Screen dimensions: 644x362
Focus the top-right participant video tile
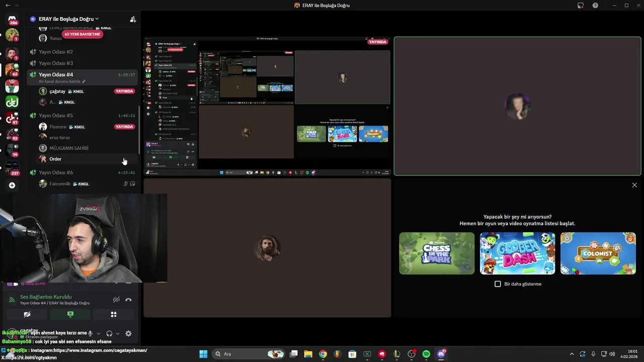pyautogui.click(x=517, y=106)
